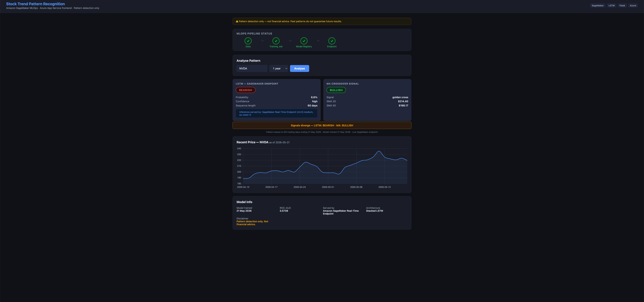Click the Analyse button

(300, 69)
